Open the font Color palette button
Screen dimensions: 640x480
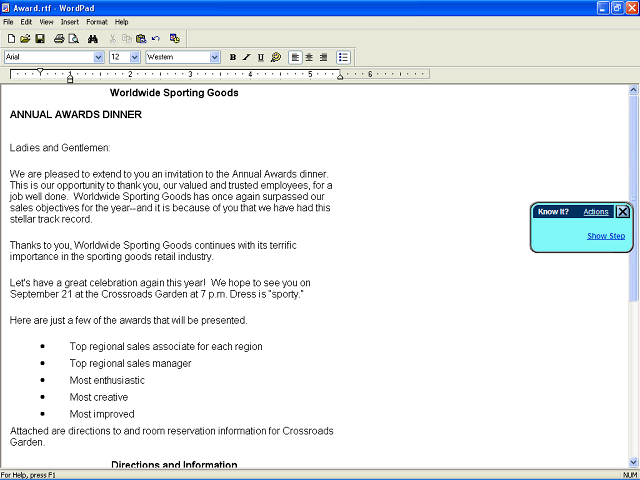276,57
